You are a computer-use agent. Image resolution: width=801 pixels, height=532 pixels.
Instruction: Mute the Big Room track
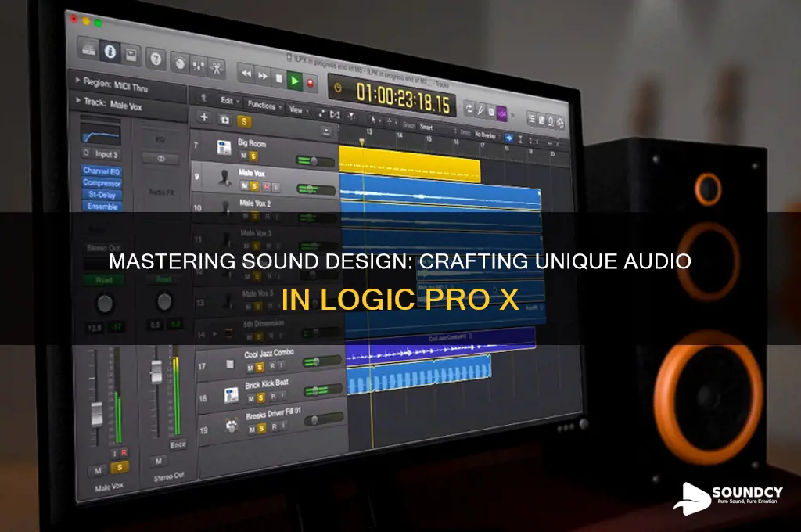coord(244,156)
